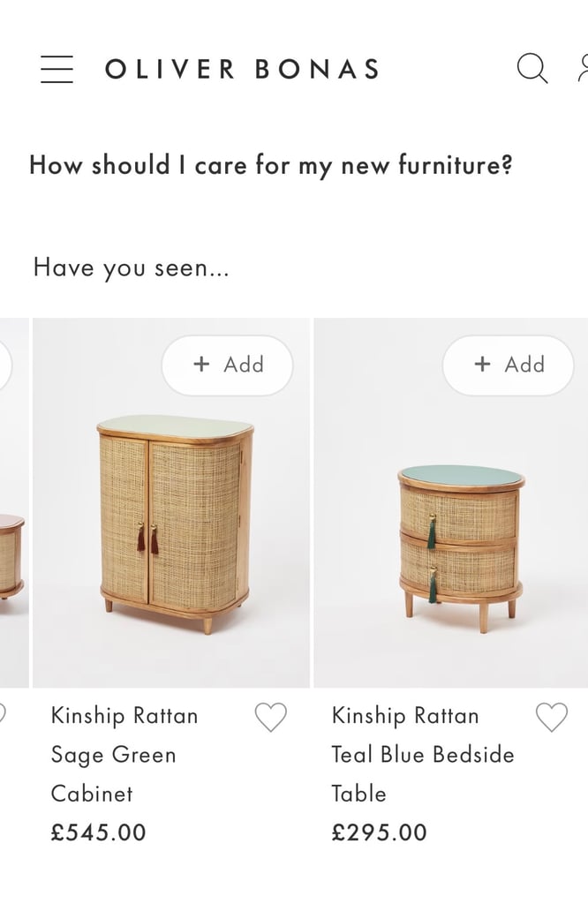Select the £545.00 cabinet price
588x904 pixels.
[x=99, y=832]
